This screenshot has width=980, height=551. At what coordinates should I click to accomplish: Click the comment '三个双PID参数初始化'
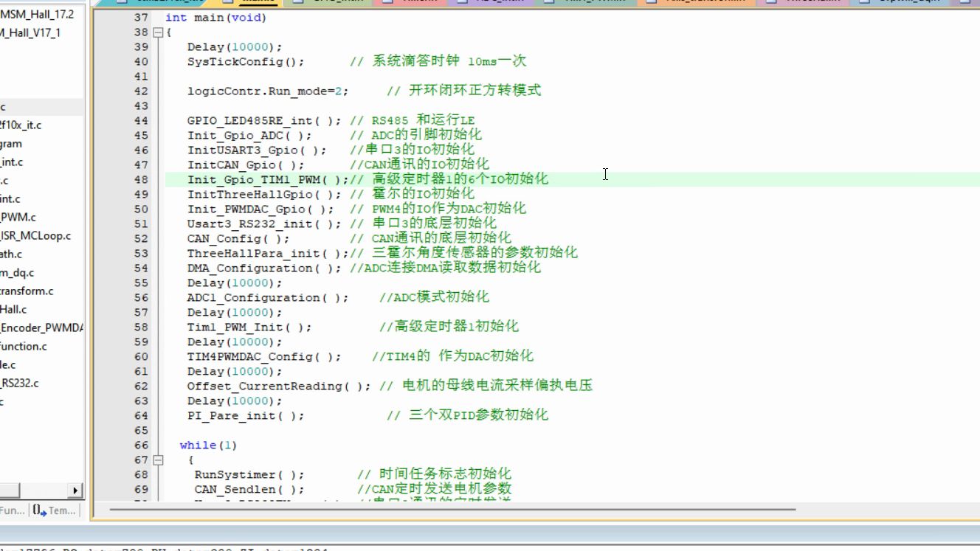coord(478,416)
